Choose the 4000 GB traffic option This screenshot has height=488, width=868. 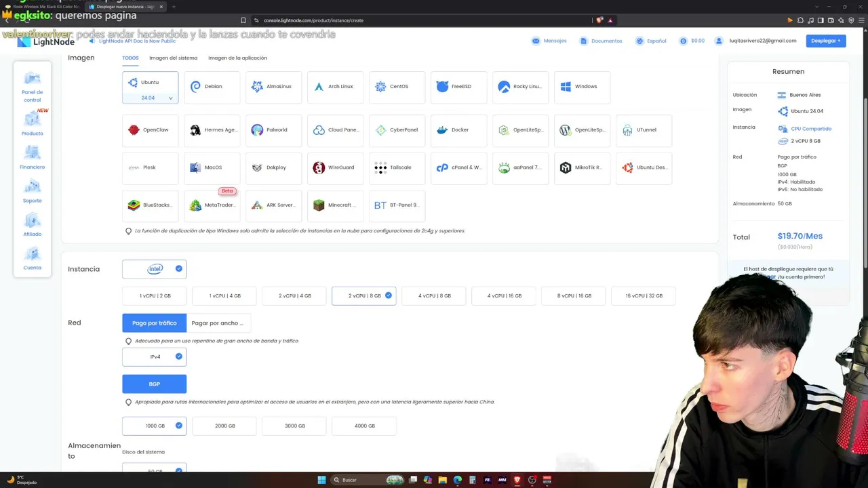pos(364,426)
